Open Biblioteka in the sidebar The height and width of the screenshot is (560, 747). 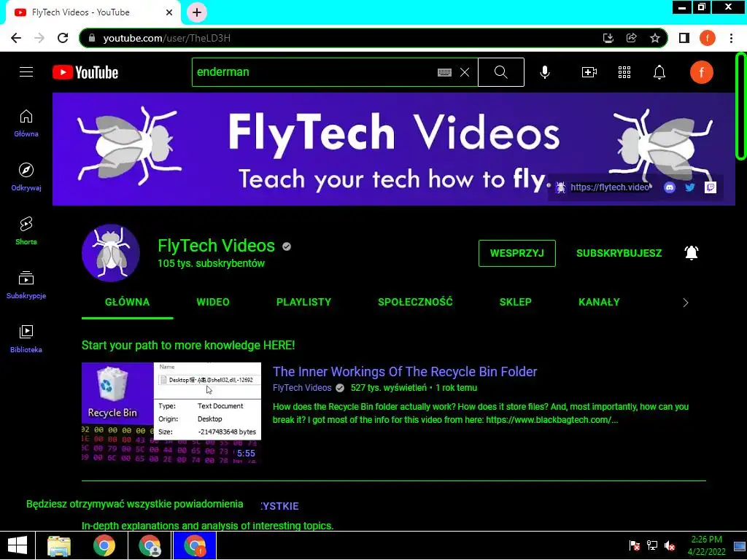coord(26,338)
